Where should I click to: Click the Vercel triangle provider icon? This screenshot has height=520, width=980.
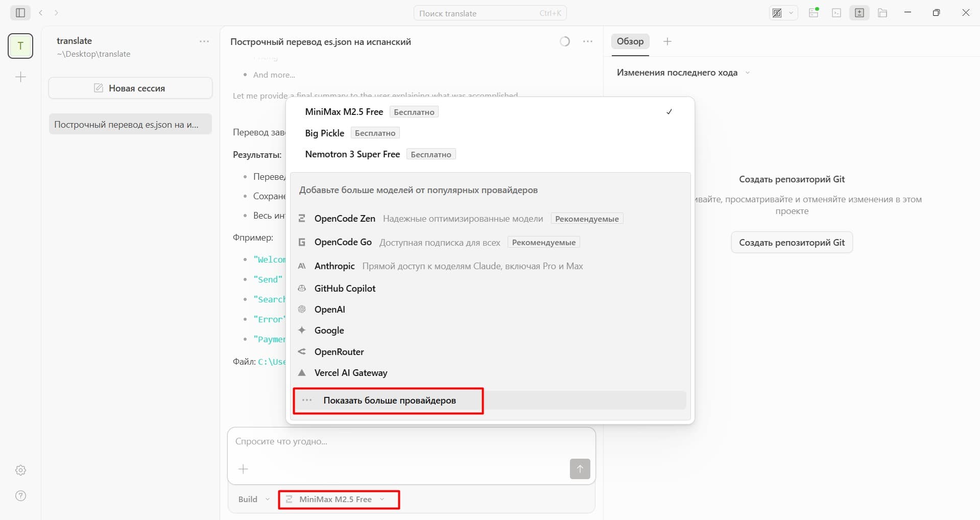coord(302,372)
